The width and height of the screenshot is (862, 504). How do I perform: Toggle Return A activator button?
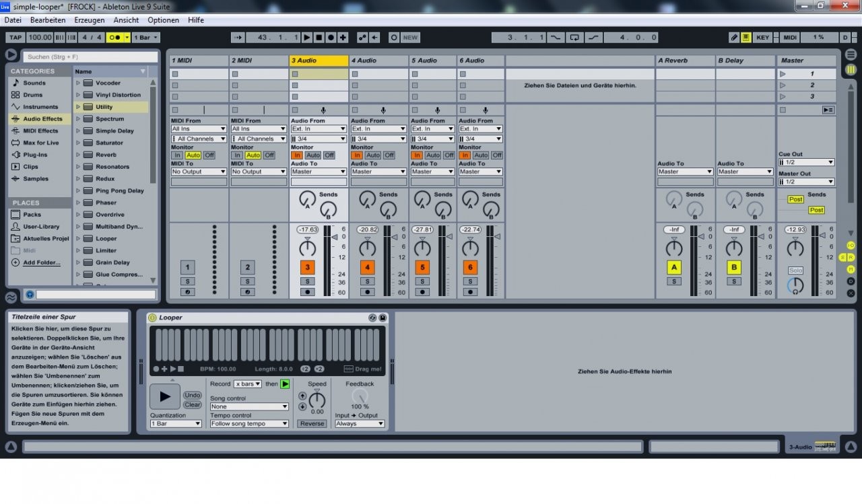[674, 267]
